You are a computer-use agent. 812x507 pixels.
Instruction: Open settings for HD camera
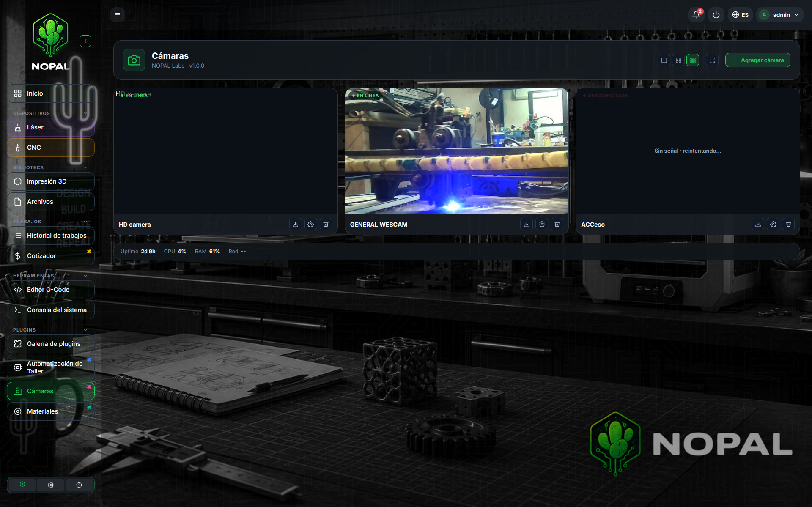click(310, 224)
